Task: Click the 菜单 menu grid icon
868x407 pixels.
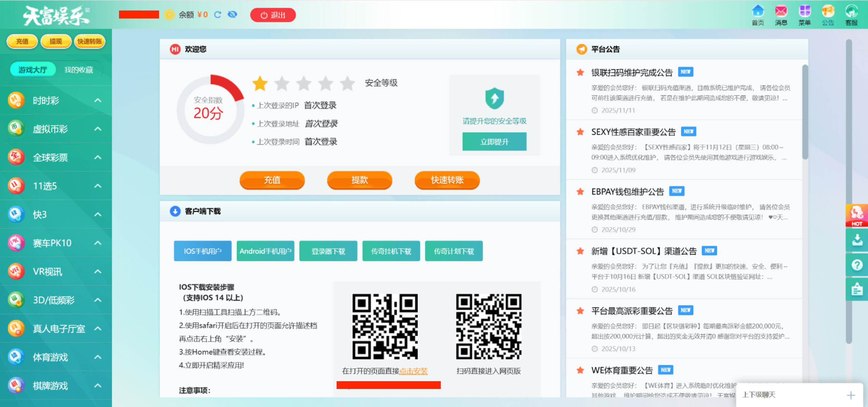Action: [805, 12]
